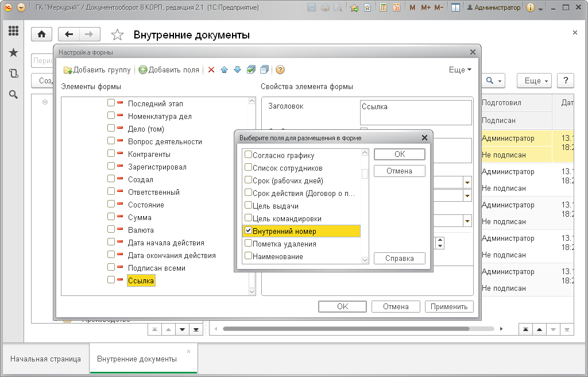Click Добавить группу toolbar item
This screenshot has height=377, width=588.
tap(97, 70)
